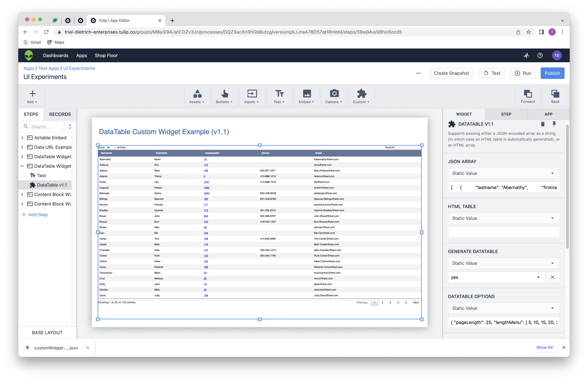Screen dimensions: 588x381
Task: Collapse the expanded DataTable Widget step
Action: 22,166
